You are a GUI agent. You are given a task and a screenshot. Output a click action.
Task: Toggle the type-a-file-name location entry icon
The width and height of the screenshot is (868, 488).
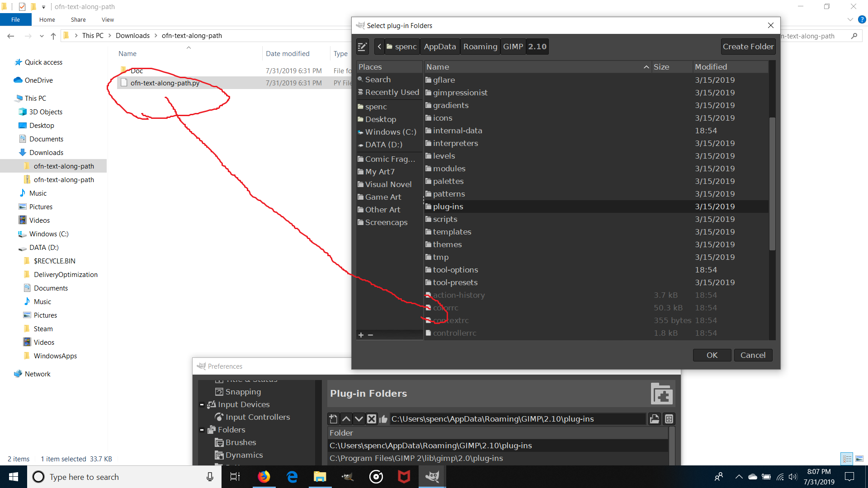click(x=362, y=47)
